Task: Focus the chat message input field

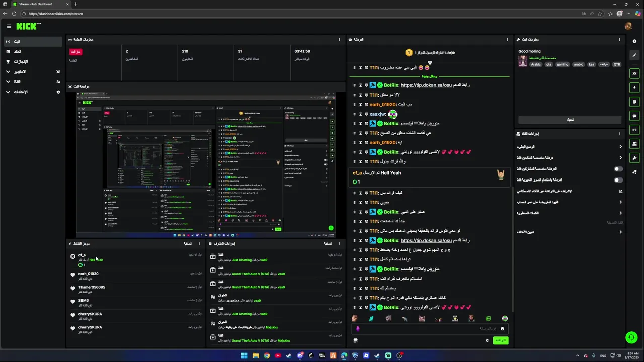Action: (430, 329)
